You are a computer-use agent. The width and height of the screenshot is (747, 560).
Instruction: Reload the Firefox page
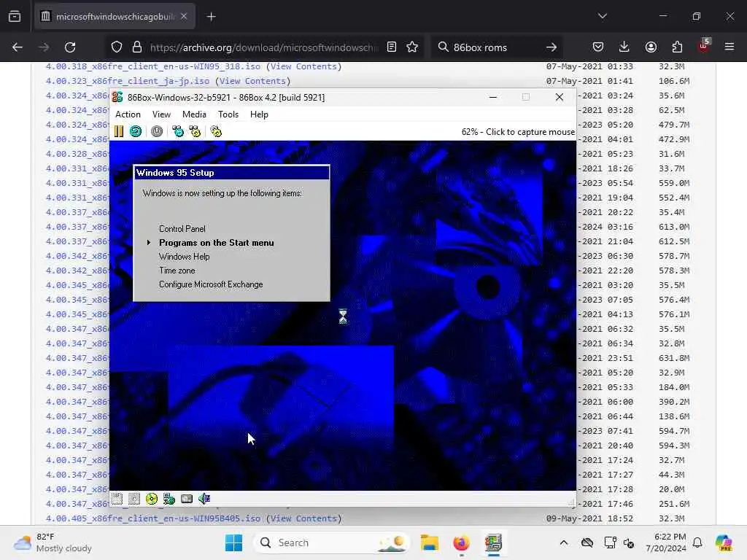(x=70, y=47)
